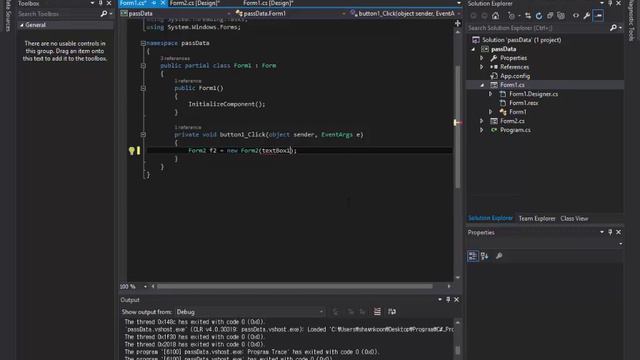Screen dimensions: 640x360
Task: Select App.config in Solution Explorer
Action: pos(515,76)
